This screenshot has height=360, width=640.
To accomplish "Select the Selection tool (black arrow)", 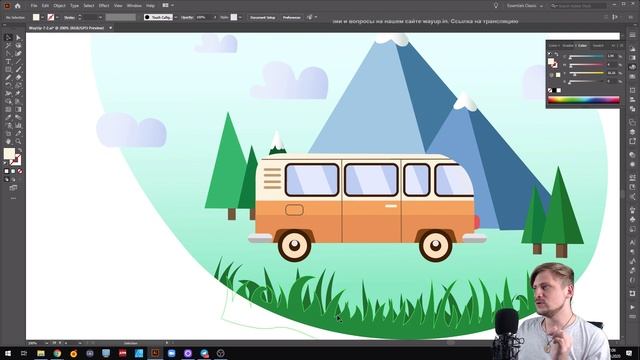I will click(x=8, y=37).
